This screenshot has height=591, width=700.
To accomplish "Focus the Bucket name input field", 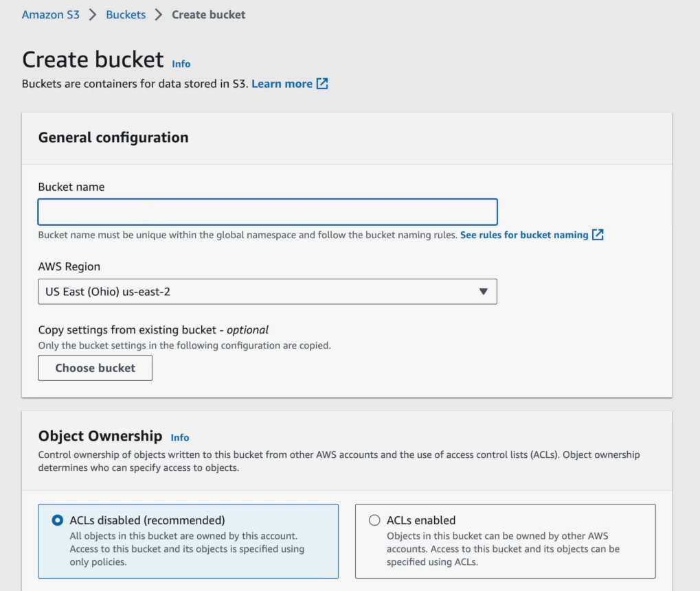I will pyautogui.click(x=267, y=211).
